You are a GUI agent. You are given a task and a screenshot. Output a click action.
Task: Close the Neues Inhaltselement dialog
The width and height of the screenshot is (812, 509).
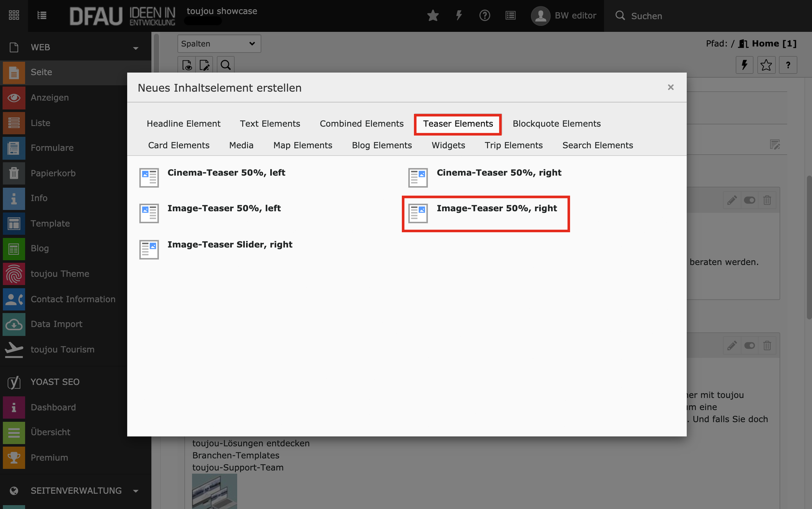(670, 87)
